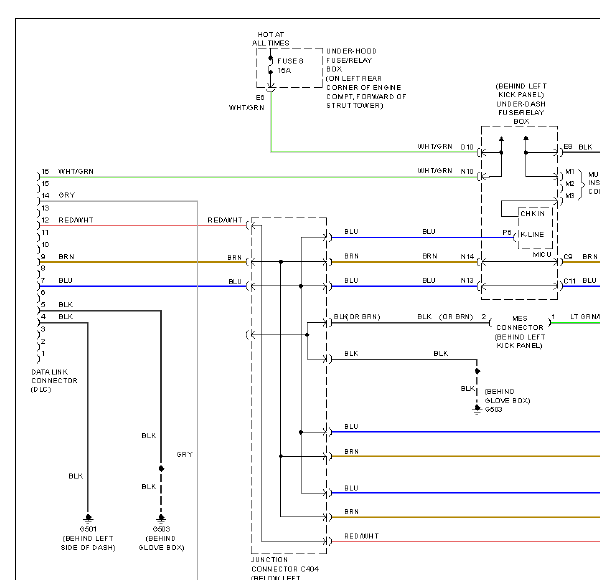Click the K-LINE label
The image size is (600, 580).
point(532,235)
